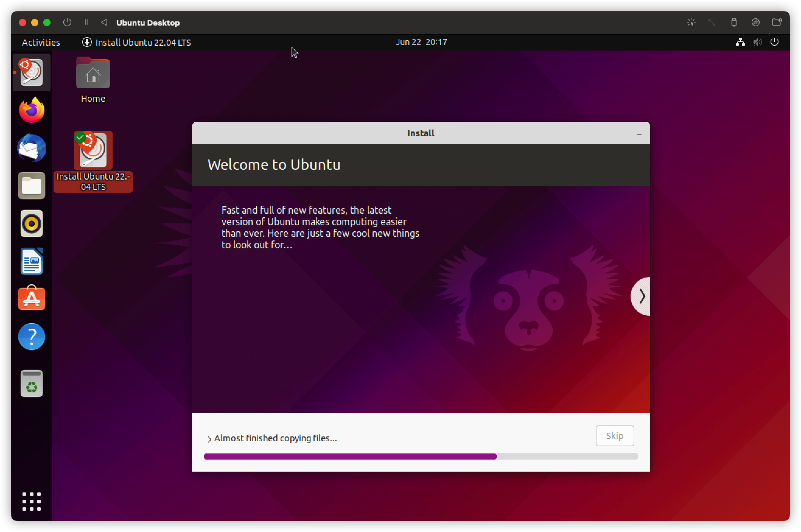The width and height of the screenshot is (801, 532).
Task: Open the VM USB devices icon
Action: click(734, 23)
